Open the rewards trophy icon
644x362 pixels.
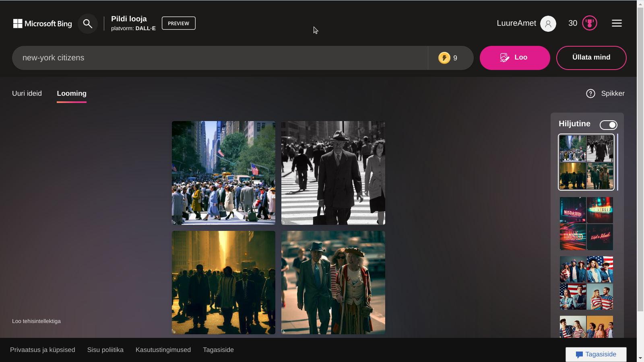[x=589, y=23]
